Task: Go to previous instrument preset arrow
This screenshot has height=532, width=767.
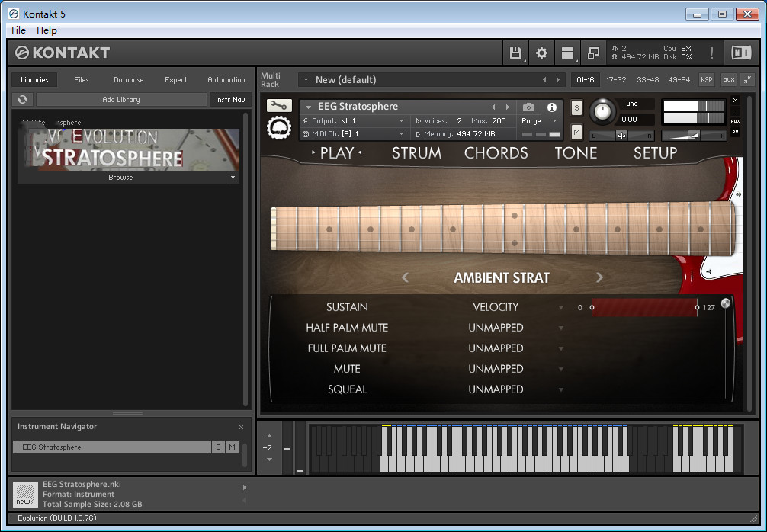Action: click(x=493, y=107)
